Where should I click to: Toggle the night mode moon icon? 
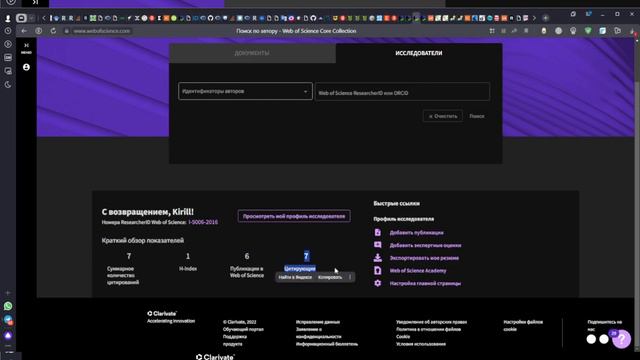pos(8,85)
